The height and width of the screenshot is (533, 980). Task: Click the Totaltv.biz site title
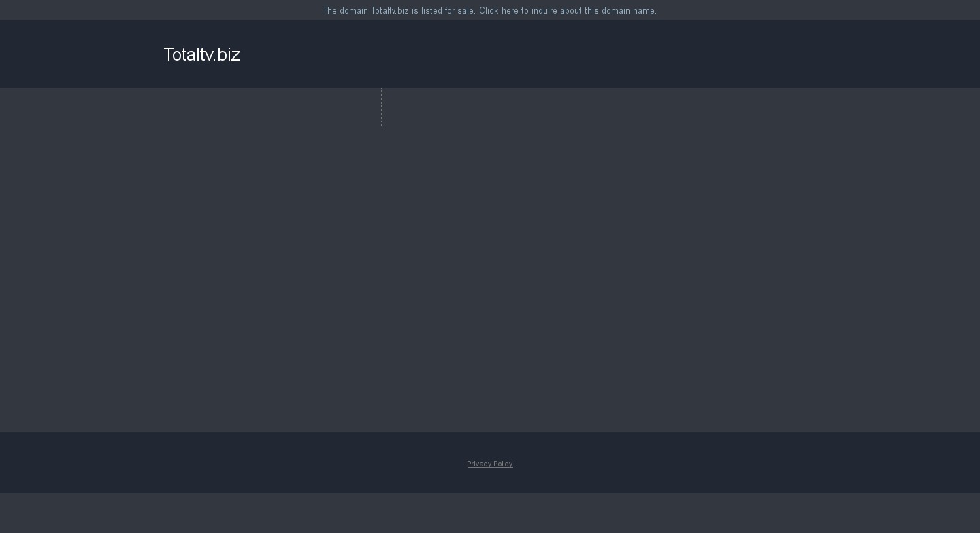[201, 54]
